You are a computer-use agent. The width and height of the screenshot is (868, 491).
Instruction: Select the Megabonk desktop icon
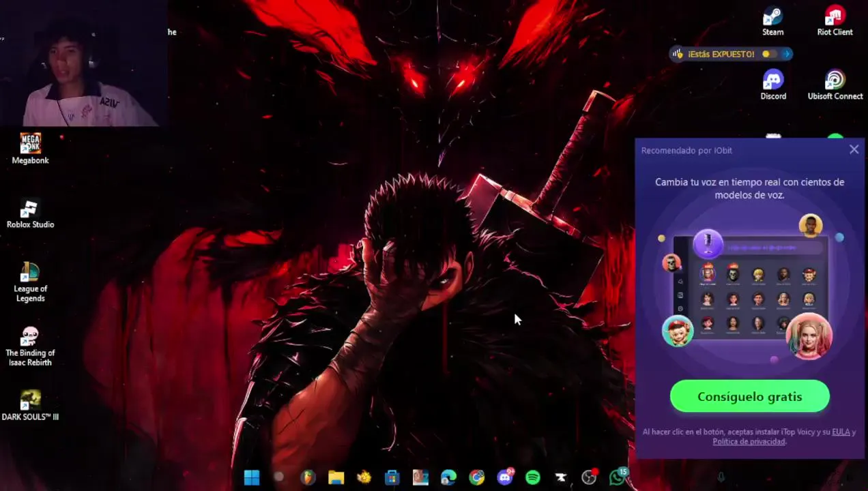[x=30, y=149]
